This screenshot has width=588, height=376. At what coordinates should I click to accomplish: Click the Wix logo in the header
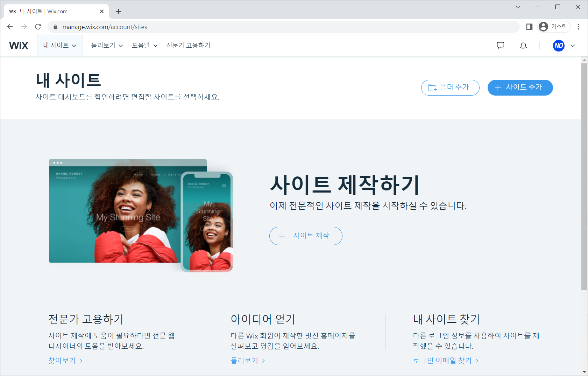[x=19, y=46]
